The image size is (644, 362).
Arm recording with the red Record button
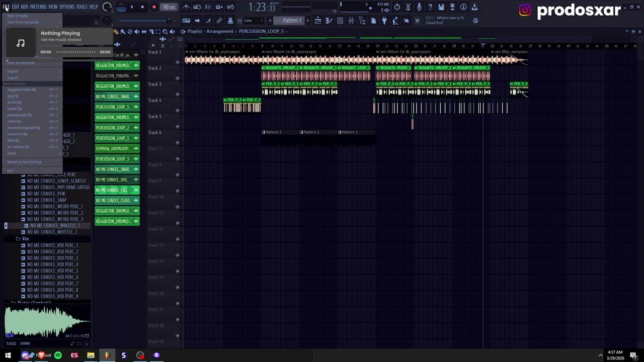tap(154, 7)
